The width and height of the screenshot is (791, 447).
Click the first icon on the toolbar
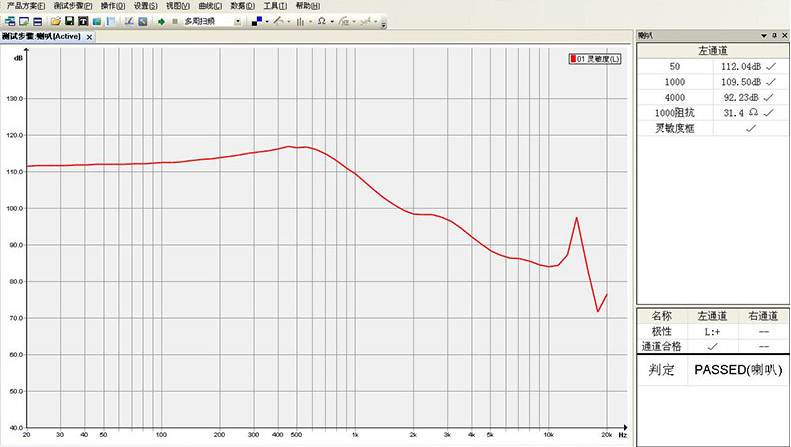pyautogui.click(x=9, y=21)
